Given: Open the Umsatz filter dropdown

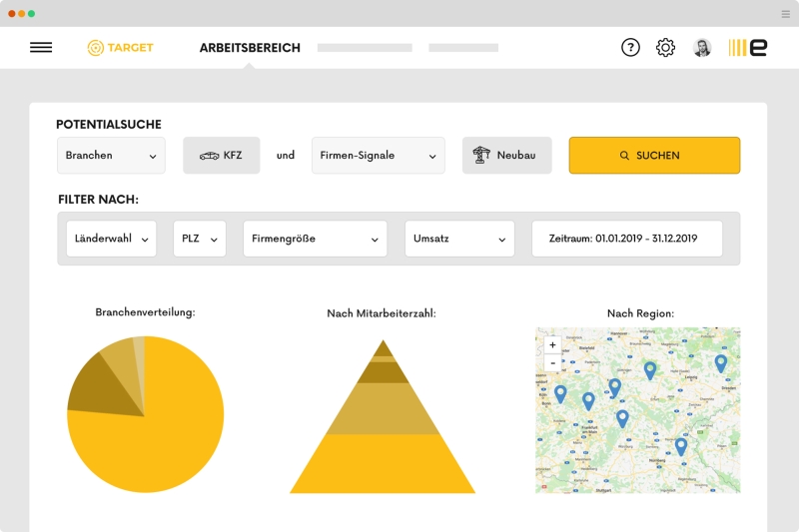Looking at the screenshot, I should pyautogui.click(x=459, y=240).
